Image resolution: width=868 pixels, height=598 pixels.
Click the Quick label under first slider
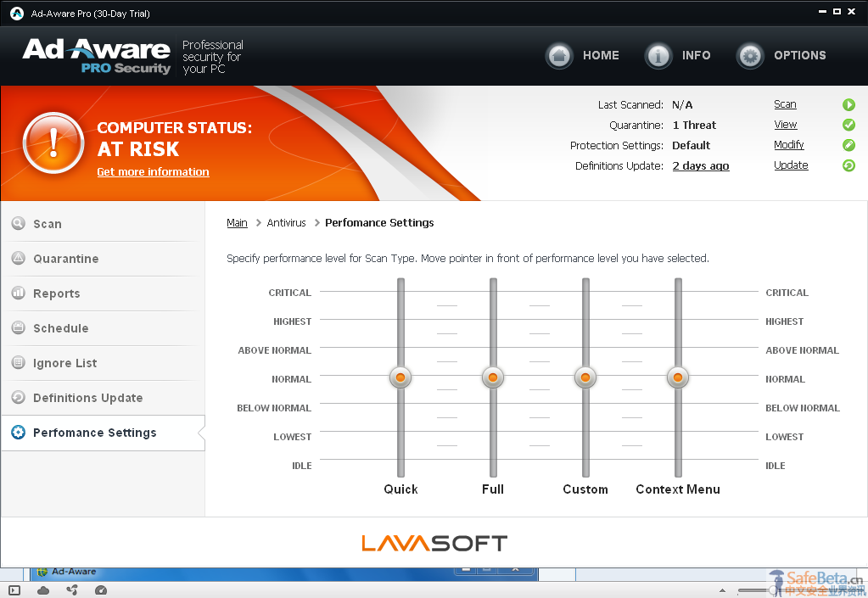[400, 489]
